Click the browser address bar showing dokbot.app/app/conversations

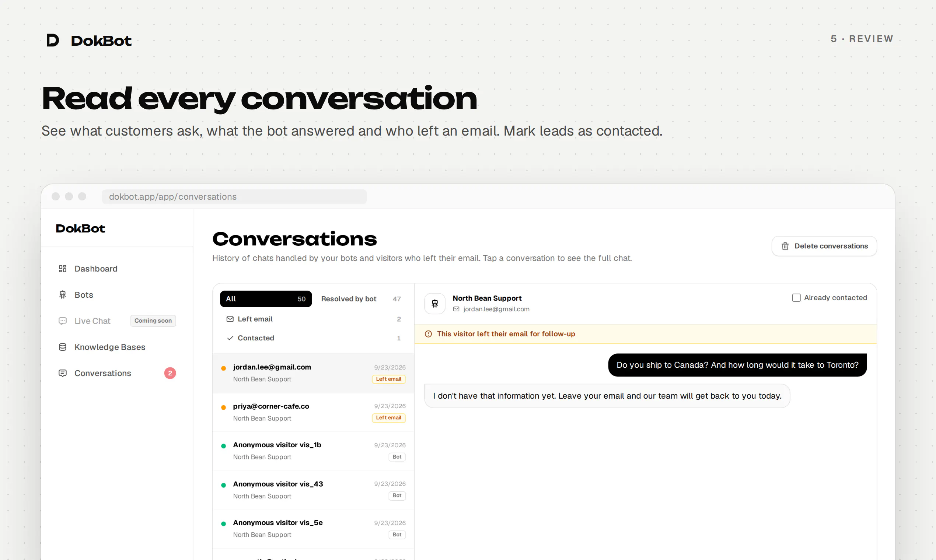pos(234,197)
